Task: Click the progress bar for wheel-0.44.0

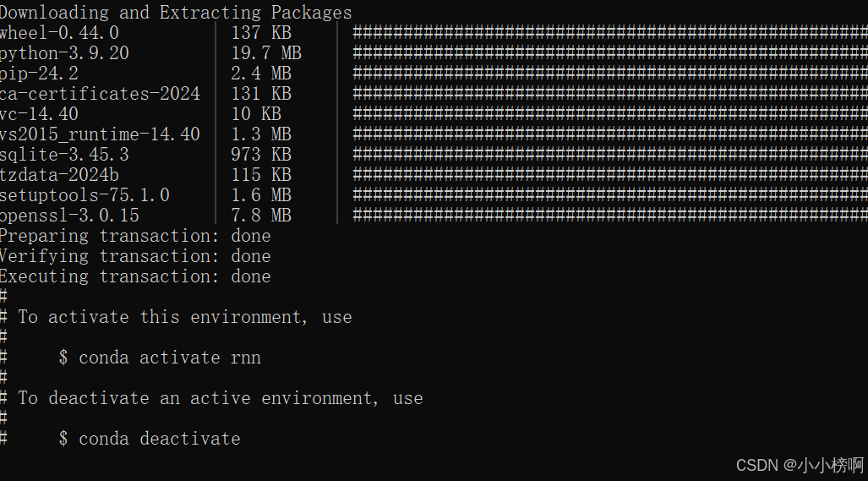Action: 610,33
